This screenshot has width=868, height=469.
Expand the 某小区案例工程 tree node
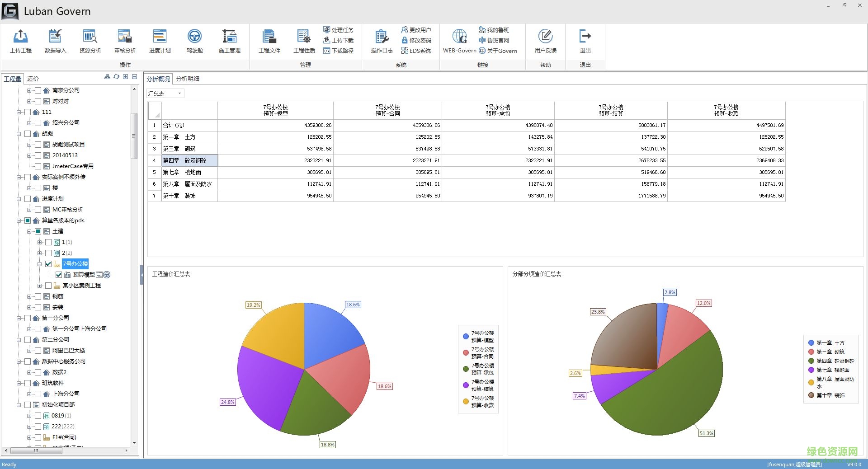pos(40,286)
